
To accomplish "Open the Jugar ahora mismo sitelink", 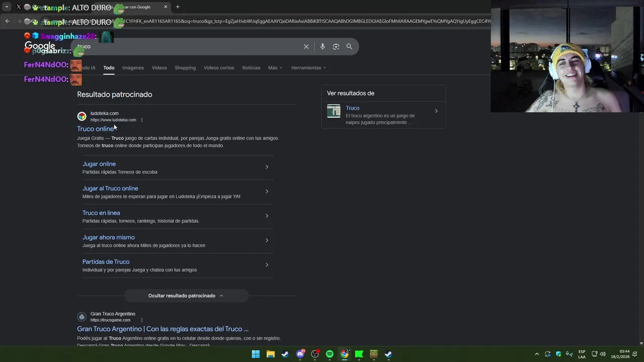I will click(x=109, y=237).
